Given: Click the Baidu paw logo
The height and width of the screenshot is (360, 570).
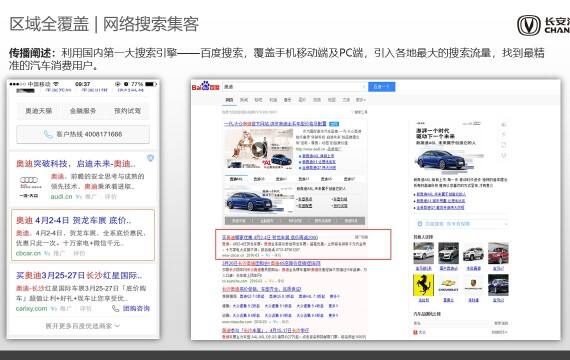Looking at the screenshot, I should tap(206, 86).
